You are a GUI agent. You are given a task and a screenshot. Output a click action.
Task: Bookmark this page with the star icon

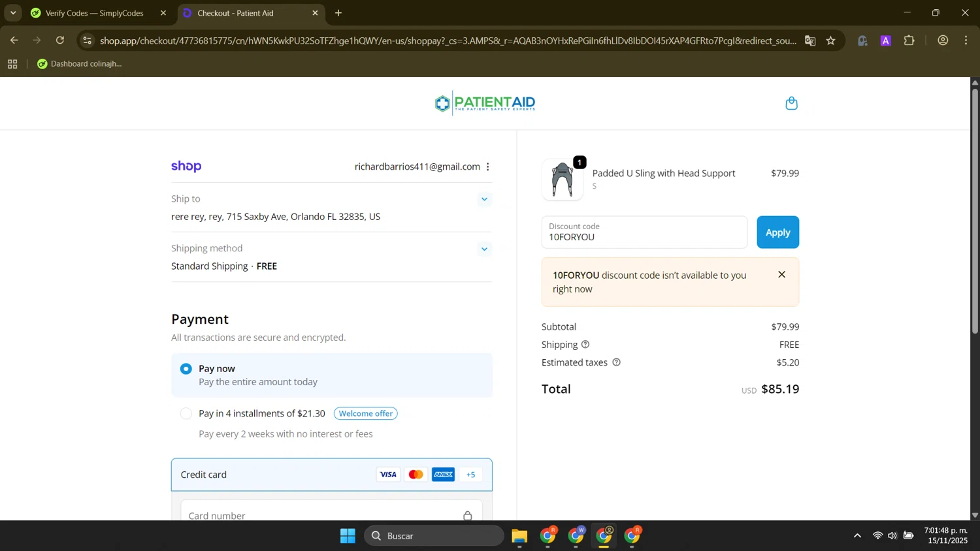point(831,40)
